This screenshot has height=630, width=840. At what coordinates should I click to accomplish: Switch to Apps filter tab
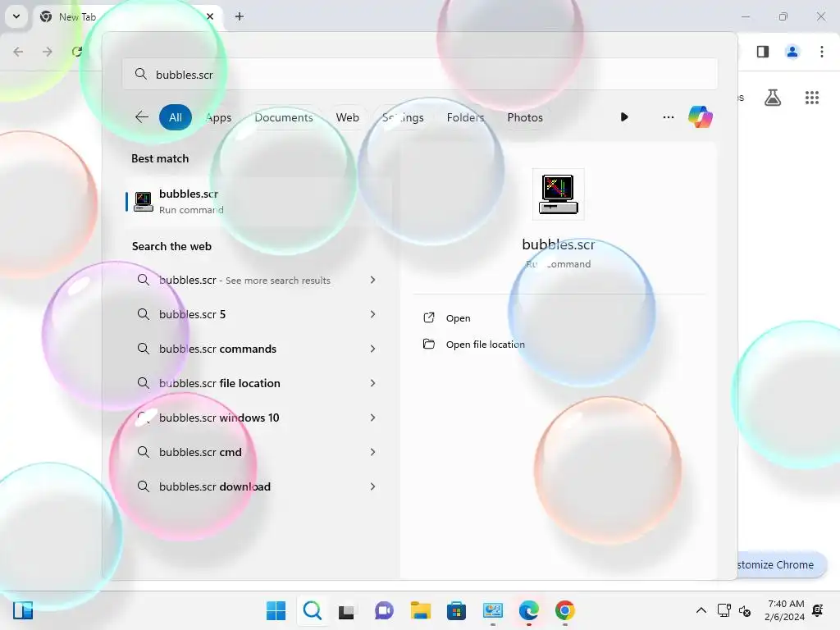(x=218, y=117)
